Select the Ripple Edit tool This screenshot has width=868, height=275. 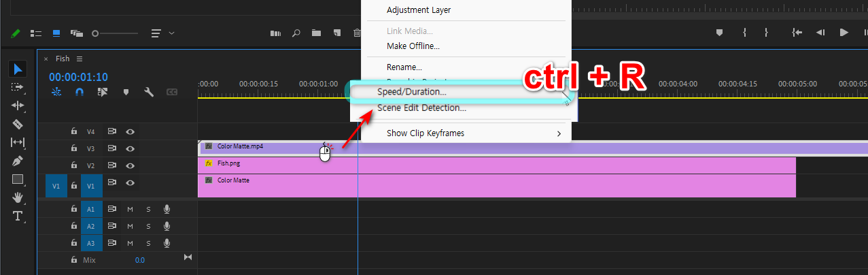pos(18,106)
